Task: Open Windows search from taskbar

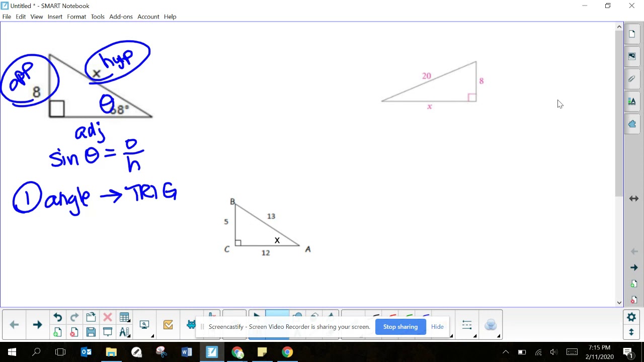Action: [x=36, y=352]
